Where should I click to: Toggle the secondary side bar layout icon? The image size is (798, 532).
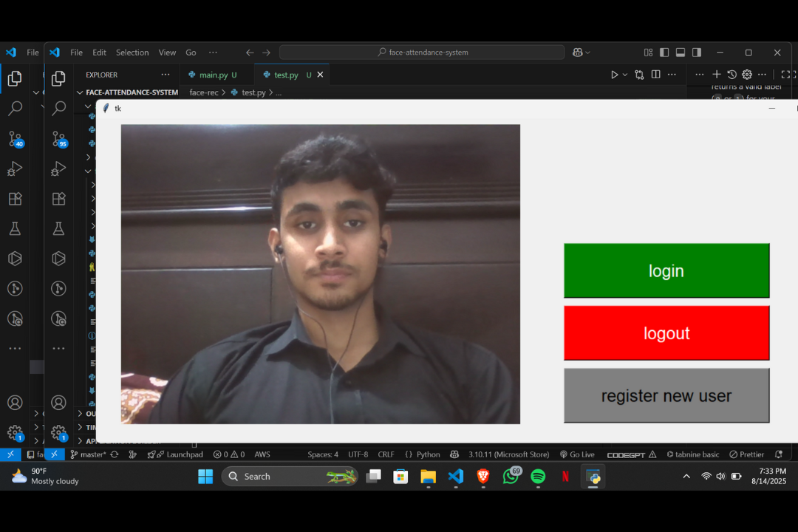(697, 52)
